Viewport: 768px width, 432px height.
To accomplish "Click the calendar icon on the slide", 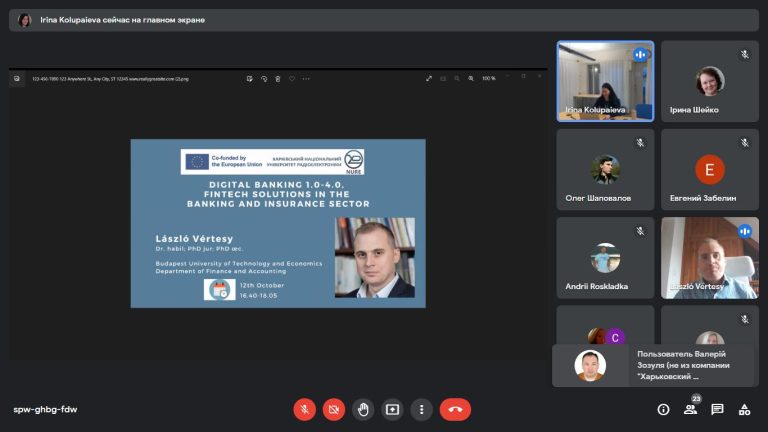I will click(x=219, y=289).
